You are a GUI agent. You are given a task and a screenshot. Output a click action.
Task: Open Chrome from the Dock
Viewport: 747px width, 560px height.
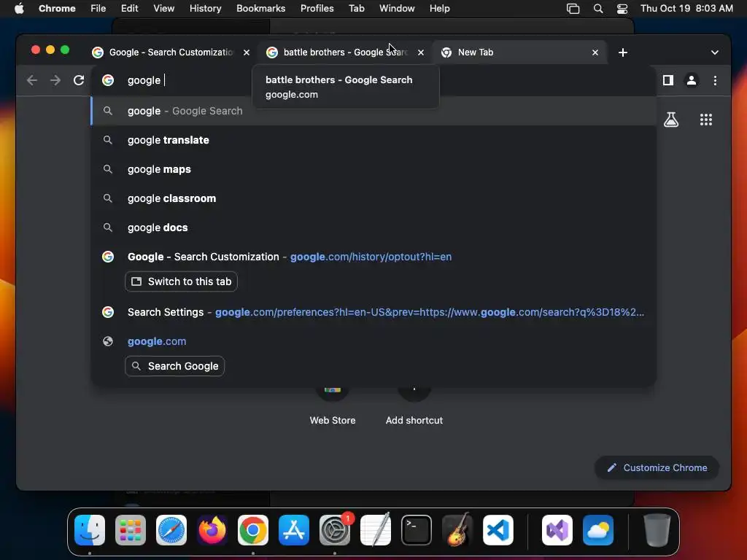[253, 530]
